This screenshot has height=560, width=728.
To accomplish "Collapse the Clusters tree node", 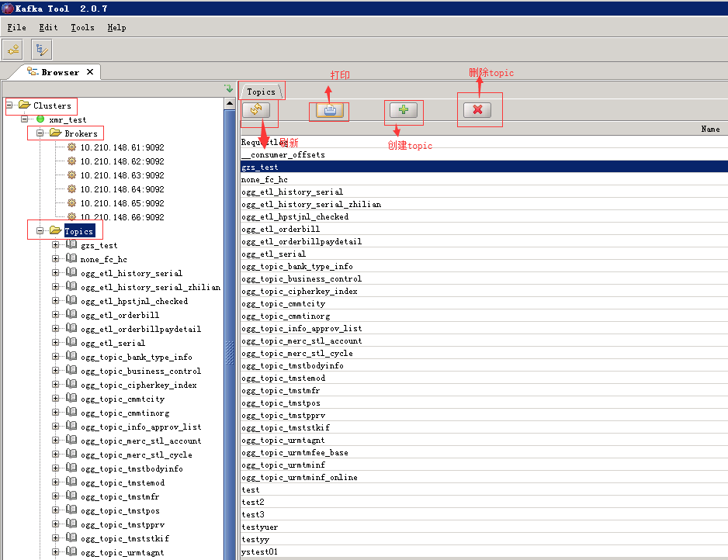I will point(9,105).
